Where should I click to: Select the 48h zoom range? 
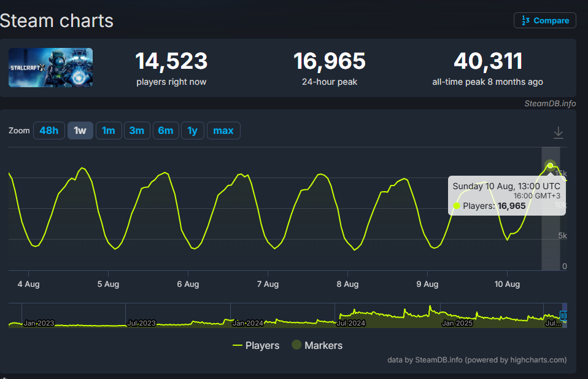[48, 131]
